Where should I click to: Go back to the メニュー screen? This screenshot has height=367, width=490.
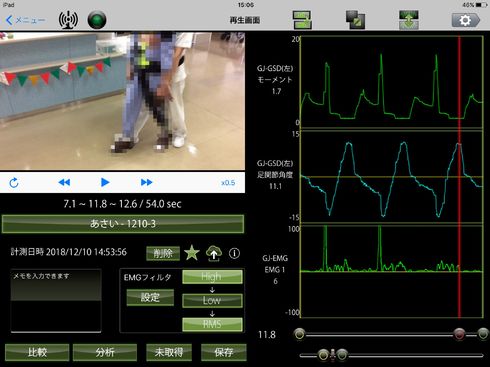pos(25,20)
